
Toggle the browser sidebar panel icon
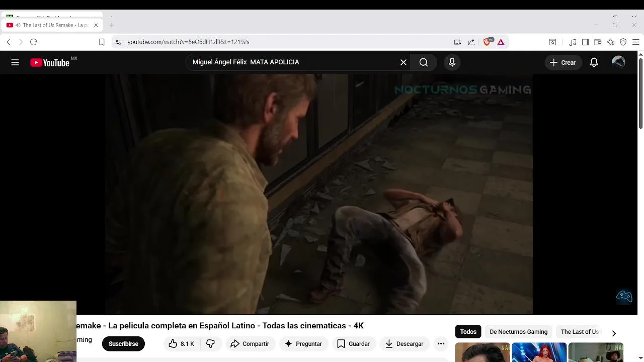(x=585, y=42)
